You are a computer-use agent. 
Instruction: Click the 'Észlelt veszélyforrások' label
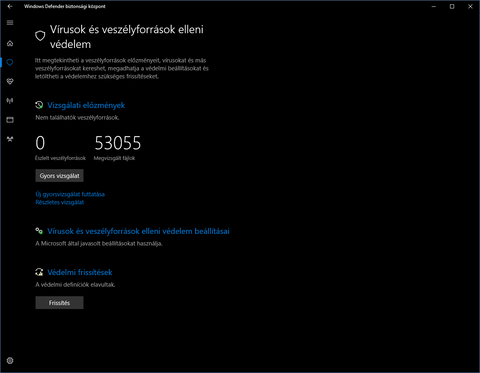pyautogui.click(x=60, y=158)
